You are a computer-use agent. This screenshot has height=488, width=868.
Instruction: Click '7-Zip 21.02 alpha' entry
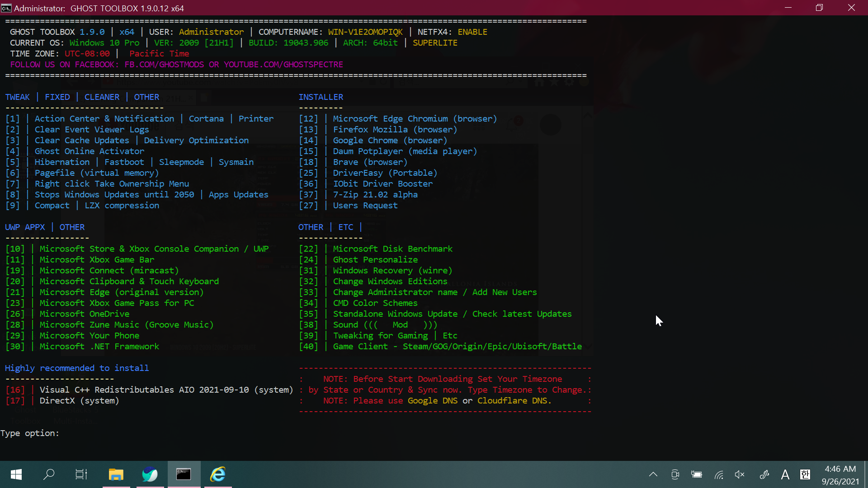point(375,195)
